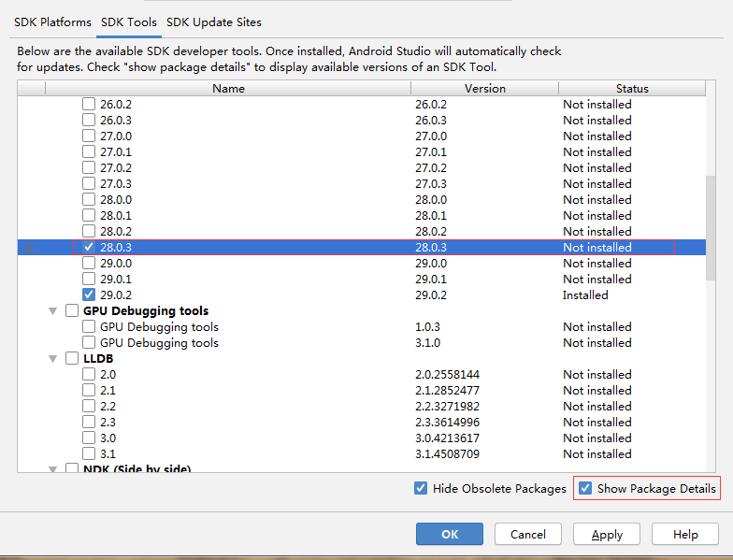Screen dimensions: 733x560
Task: Check the GPU Debugging tools group checkbox
Action: [x=72, y=311]
